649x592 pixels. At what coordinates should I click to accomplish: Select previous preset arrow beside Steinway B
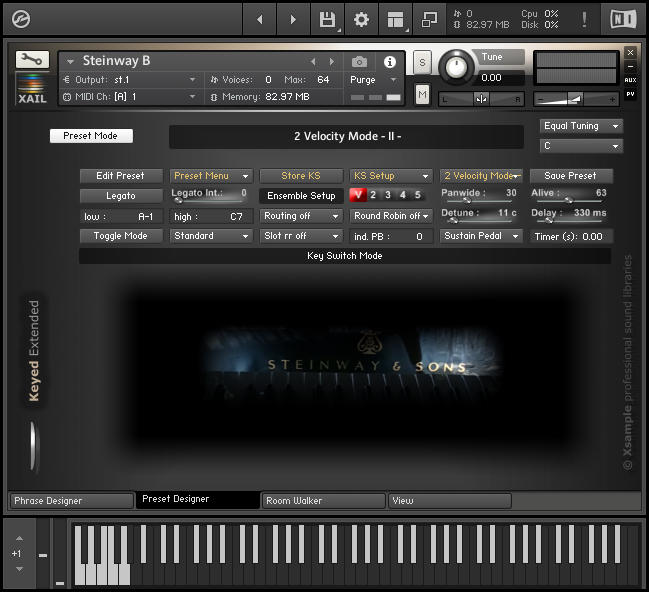pos(313,62)
